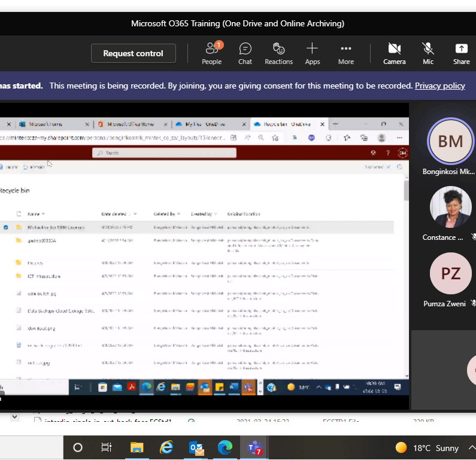Unmute the Mic
Image resolution: width=476 pixels, height=460 pixels.
coord(428,53)
